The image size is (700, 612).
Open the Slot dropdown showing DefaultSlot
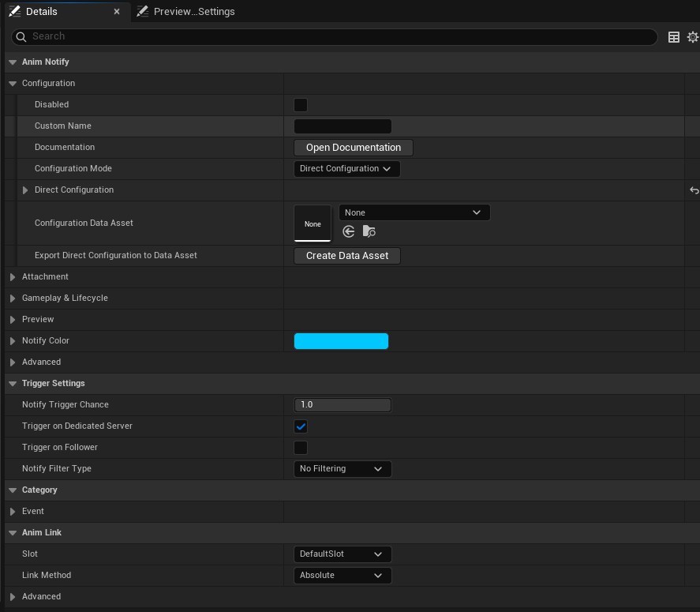click(342, 554)
